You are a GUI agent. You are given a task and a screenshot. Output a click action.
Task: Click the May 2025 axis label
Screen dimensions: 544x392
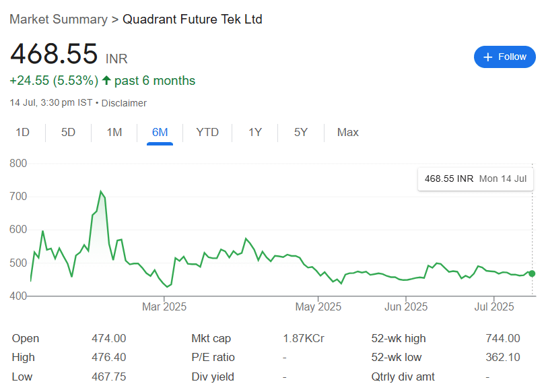coord(318,307)
